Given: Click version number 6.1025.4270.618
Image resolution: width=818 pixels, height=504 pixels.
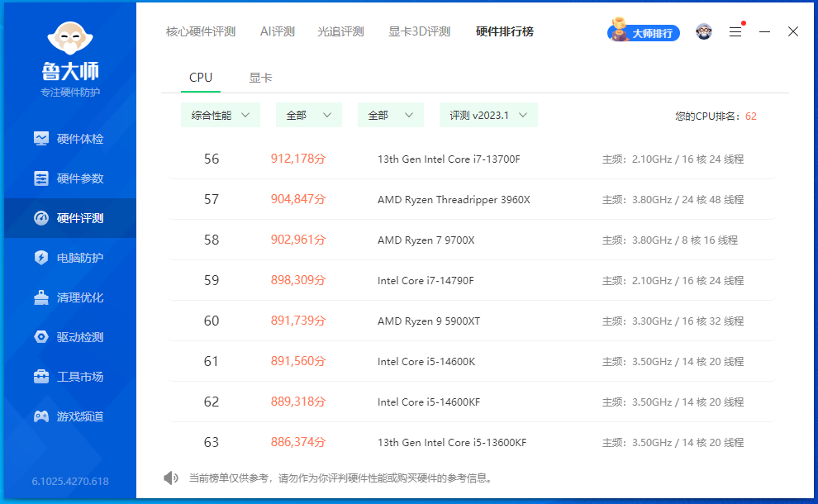Looking at the screenshot, I should click(70, 481).
